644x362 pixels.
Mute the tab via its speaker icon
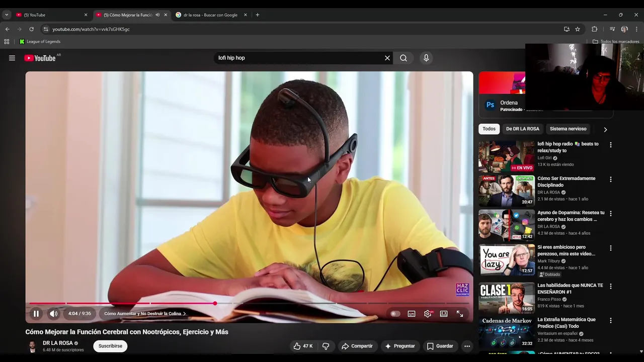tap(157, 15)
